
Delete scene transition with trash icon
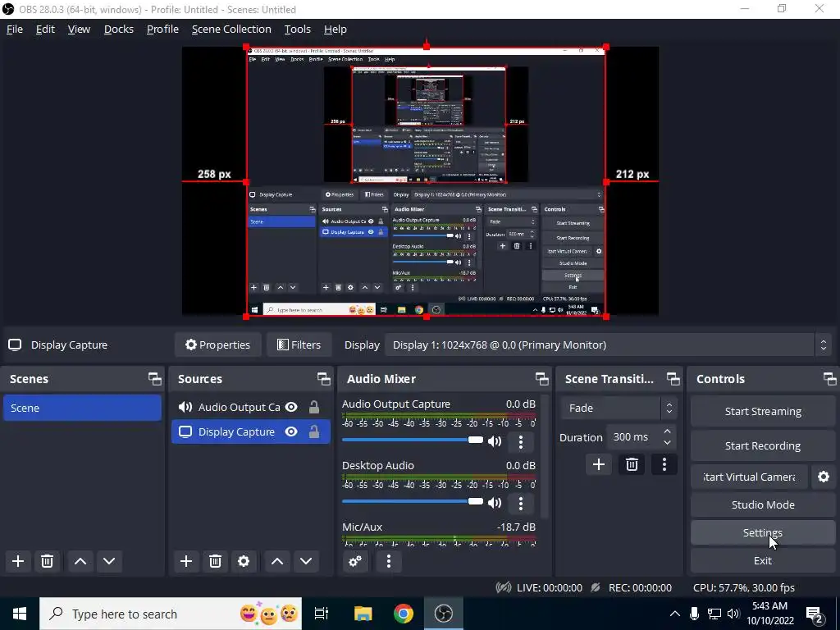coord(632,464)
